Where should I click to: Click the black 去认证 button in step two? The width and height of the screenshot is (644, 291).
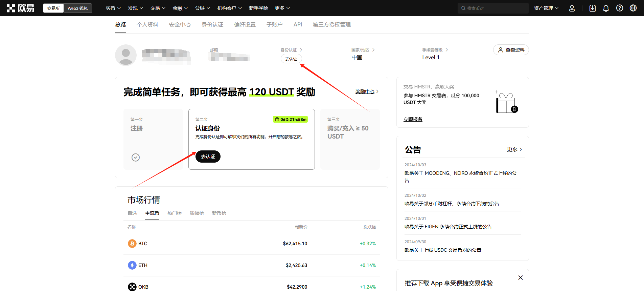pos(208,157)
